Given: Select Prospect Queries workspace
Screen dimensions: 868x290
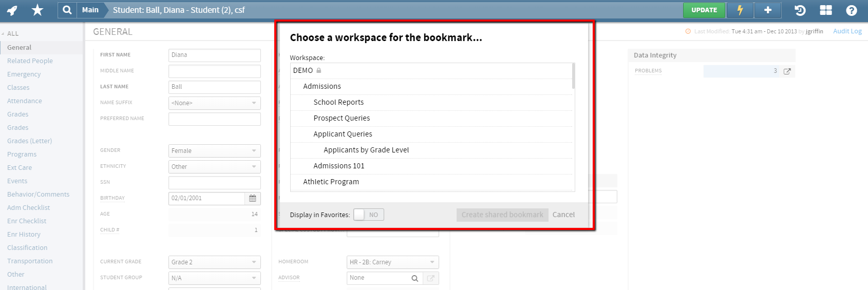Looking at the screenshot, I should pyautogui.click(x=342, y=118).
